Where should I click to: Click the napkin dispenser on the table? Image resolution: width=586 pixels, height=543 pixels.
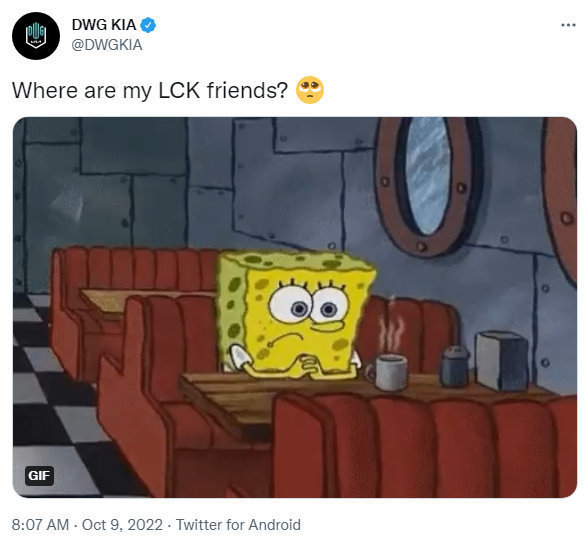tap(502, 361)
